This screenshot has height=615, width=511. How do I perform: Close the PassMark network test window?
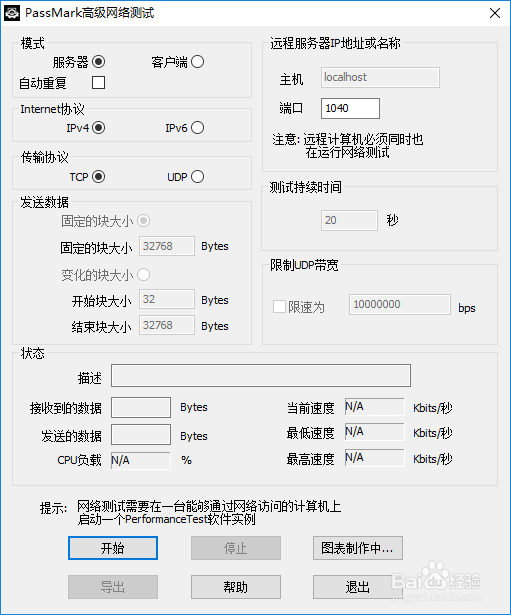[x=495, y=13]
